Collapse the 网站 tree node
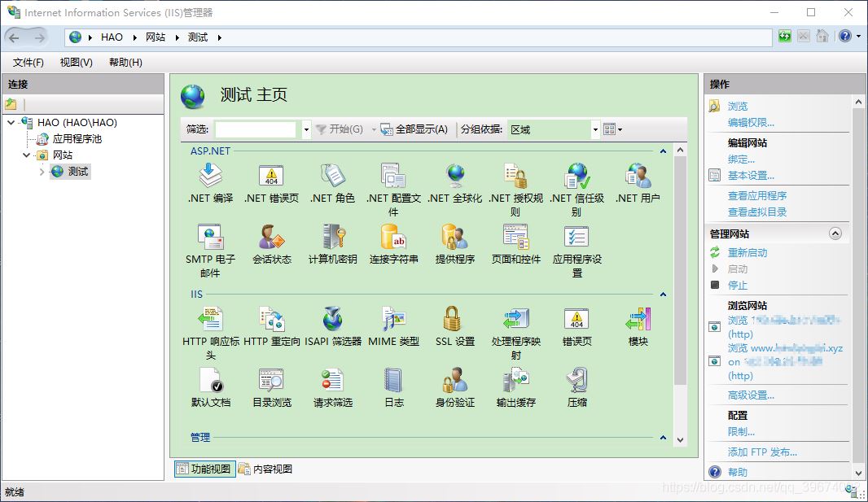 pyautogui.click(x=26, y=155)
